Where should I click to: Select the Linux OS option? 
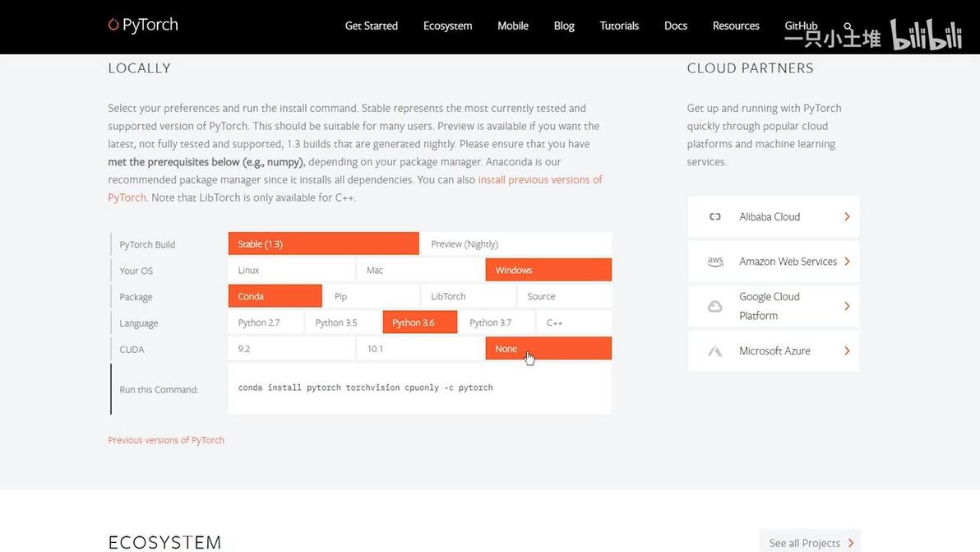point(291,271)
